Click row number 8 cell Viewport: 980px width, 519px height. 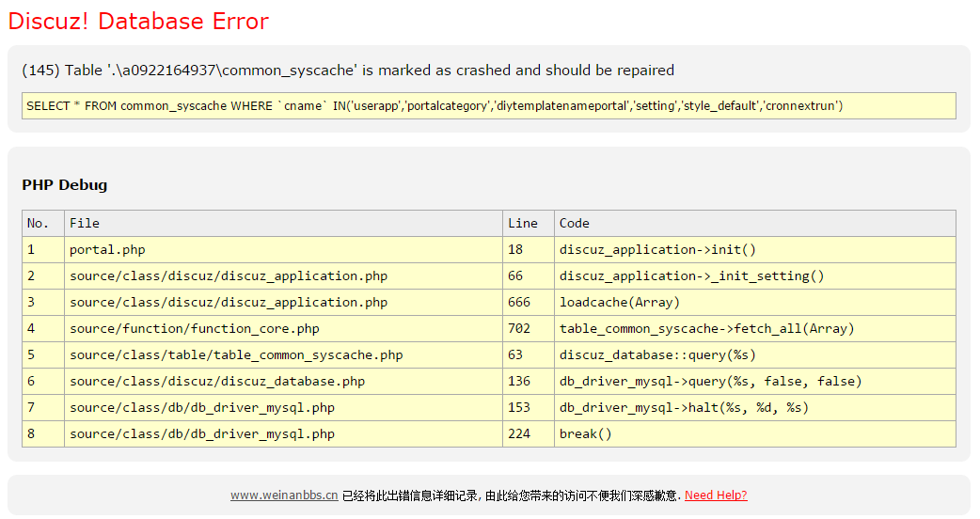tap(43, 433)
